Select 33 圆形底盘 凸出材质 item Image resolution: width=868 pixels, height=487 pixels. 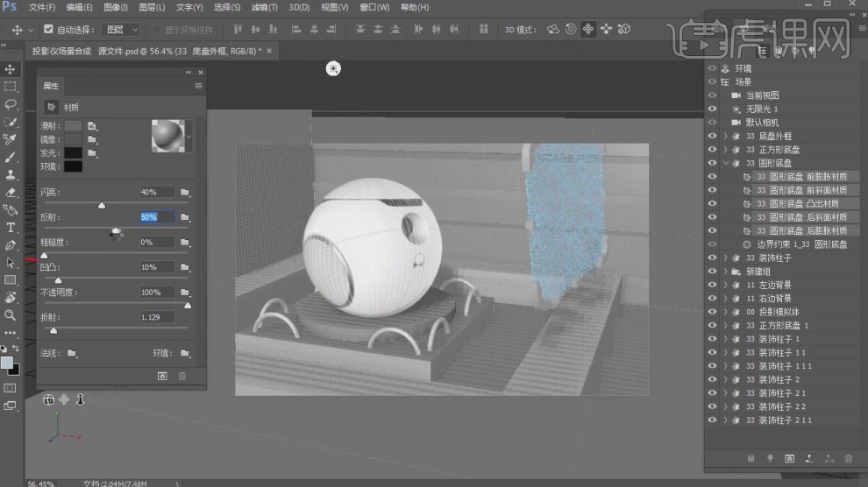pos(798,203)
